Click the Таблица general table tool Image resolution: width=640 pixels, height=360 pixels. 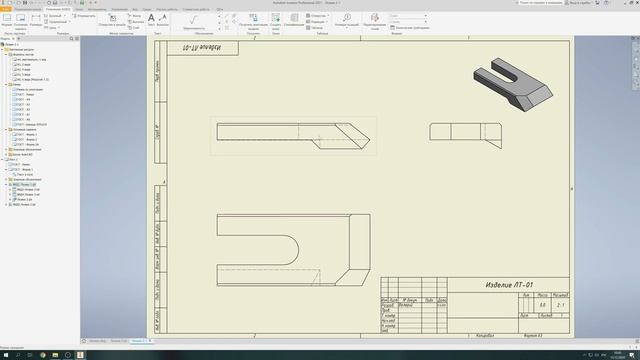(x=315, y=28)
